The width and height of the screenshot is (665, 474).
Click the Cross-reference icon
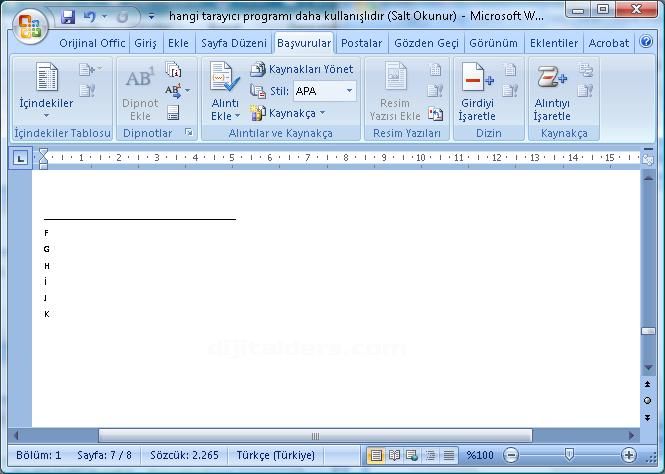point(435,113)
